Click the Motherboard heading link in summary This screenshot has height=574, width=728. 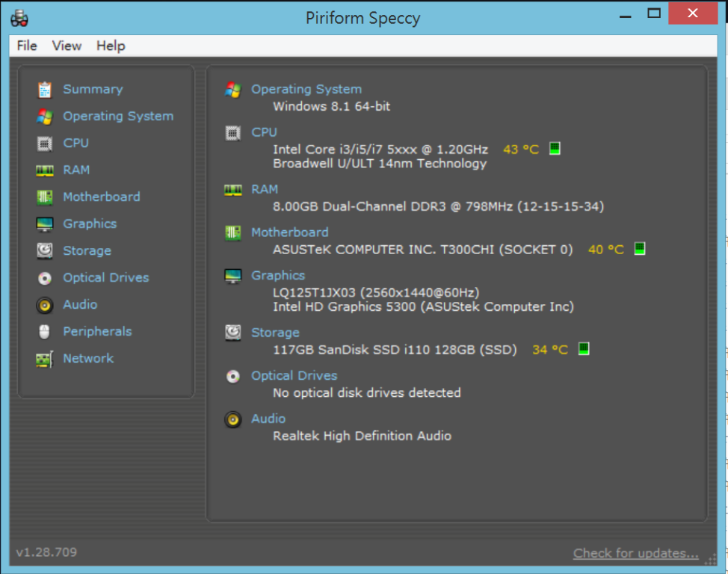290,232
